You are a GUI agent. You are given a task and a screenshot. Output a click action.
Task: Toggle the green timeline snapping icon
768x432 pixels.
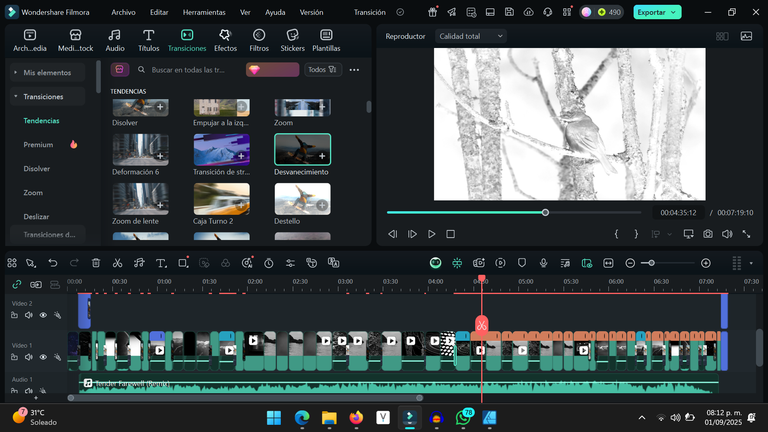click(457, 263)
